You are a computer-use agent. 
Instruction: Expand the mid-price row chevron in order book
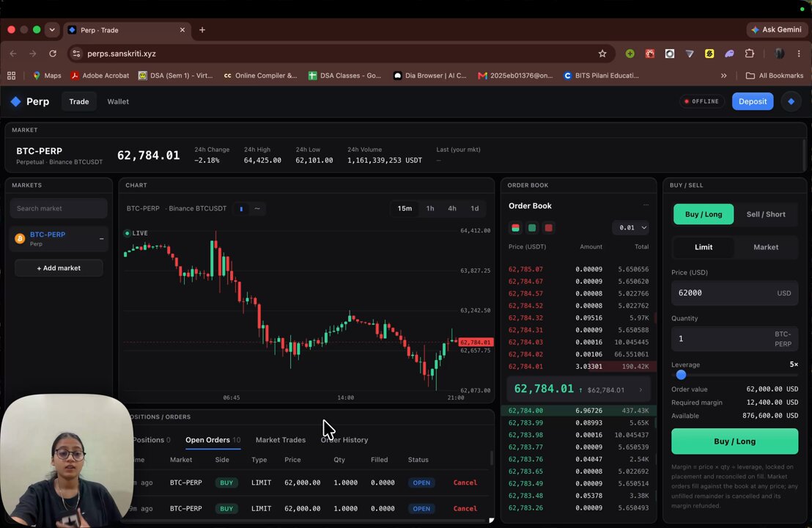(641, 389)
